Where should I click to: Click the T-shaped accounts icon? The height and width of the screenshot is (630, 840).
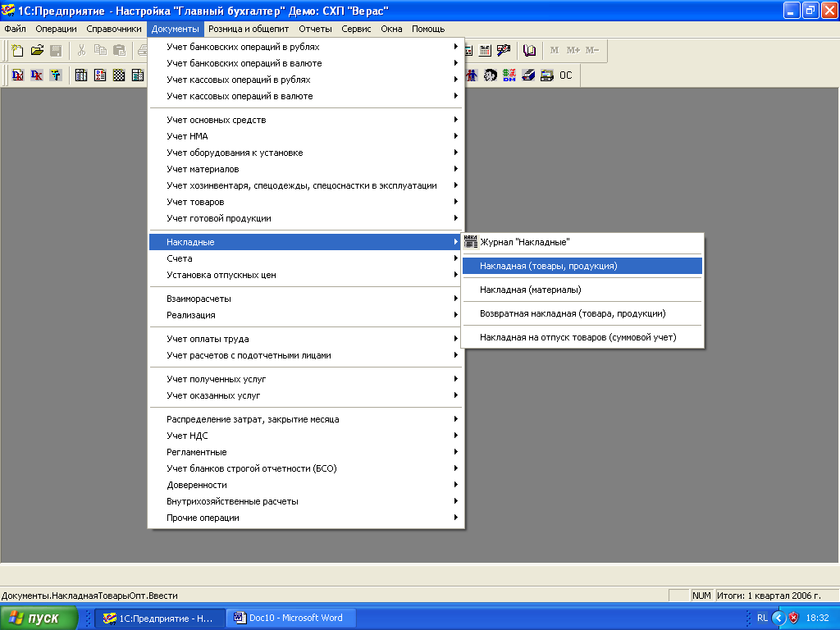pos(56,75)
